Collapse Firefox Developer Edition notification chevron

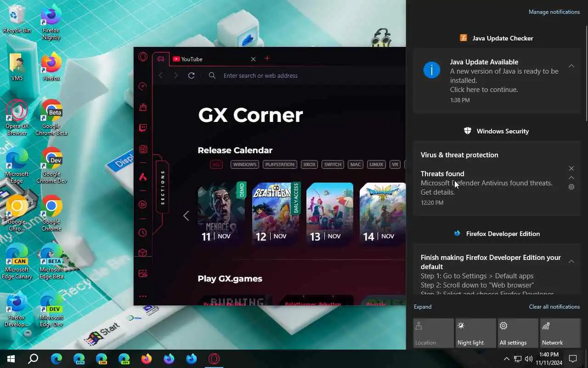[x=571, y=261]
